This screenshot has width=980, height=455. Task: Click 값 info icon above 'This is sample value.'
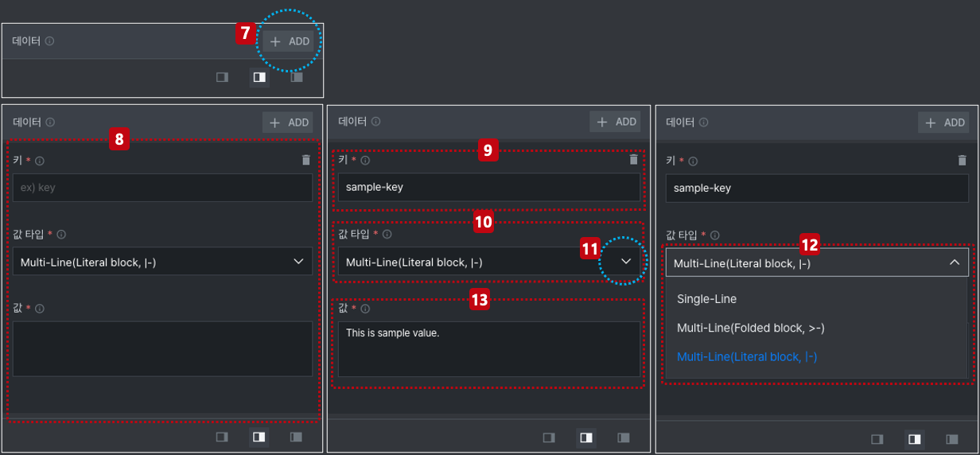pyautogui.click(x=366, y=309)
